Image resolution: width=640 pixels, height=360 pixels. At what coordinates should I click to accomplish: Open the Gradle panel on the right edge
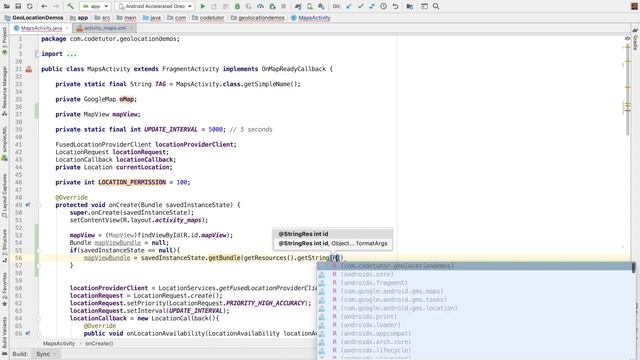pyautogui.click(x=635, y=40)
